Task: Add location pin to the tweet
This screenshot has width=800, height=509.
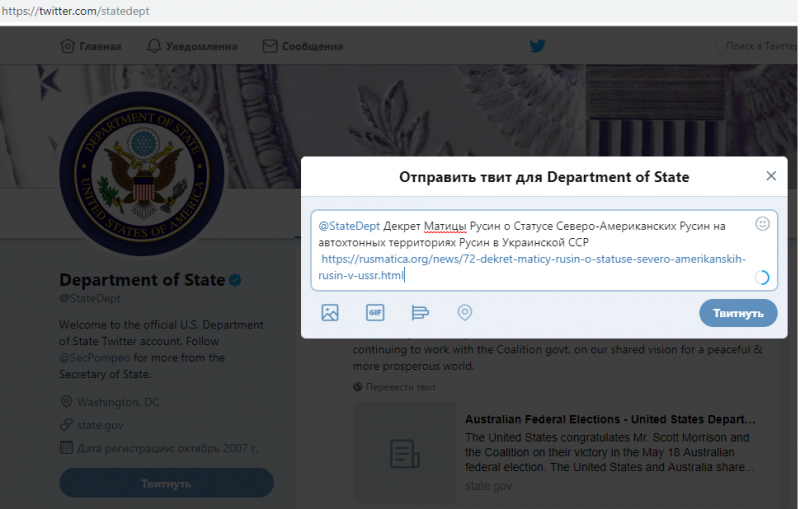Action: 464,312
